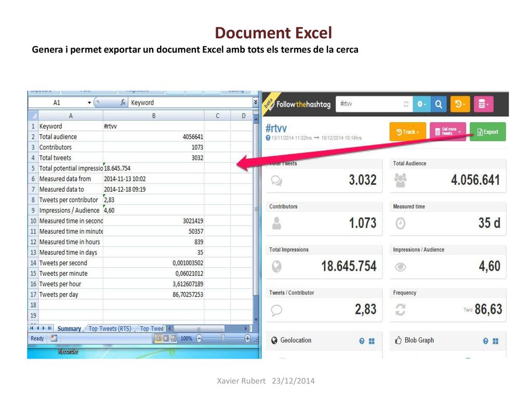Select the Summary sheet tab
This screenshot has width=532, height=399.
(69, 329)
